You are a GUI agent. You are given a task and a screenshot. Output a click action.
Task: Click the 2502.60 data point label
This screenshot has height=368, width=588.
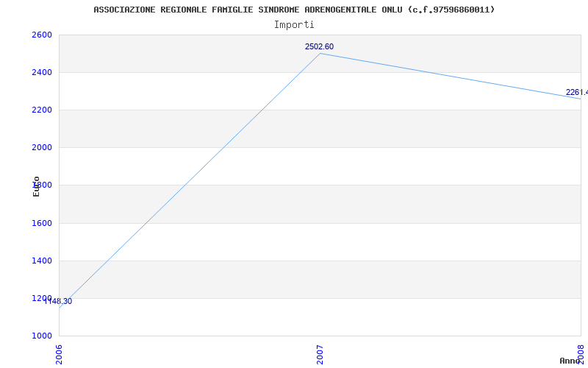click(319, 47)
